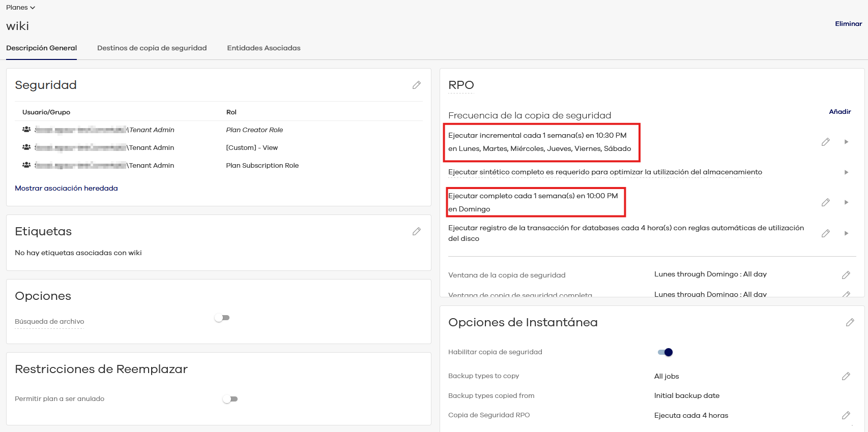The height and width of the screenshot is (432, 868).
Task: Expand the synthetic full backup row arrow
Action: (x=846, y=172)
